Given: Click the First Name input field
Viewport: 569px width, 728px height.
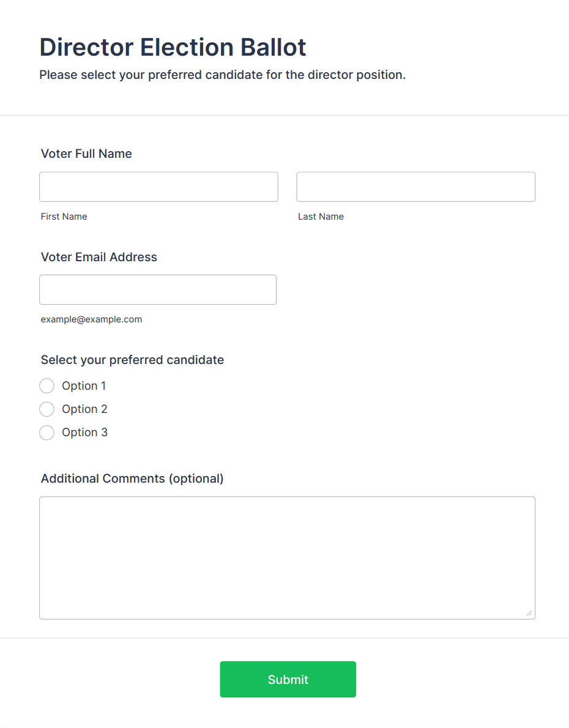Looking at the screenshot, I should click(158, 187).
